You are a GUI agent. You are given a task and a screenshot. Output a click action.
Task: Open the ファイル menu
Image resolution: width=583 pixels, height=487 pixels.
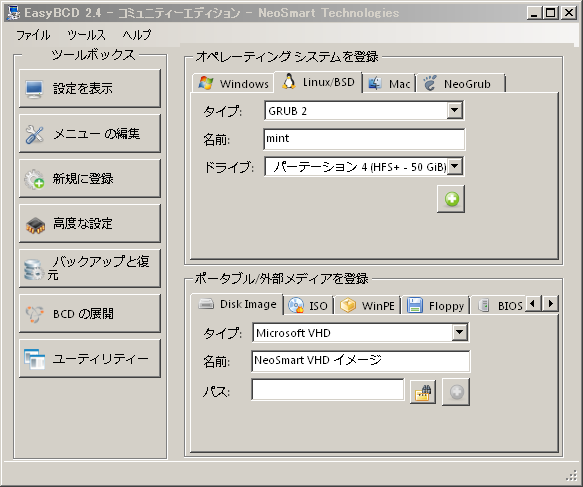point(33,35)
